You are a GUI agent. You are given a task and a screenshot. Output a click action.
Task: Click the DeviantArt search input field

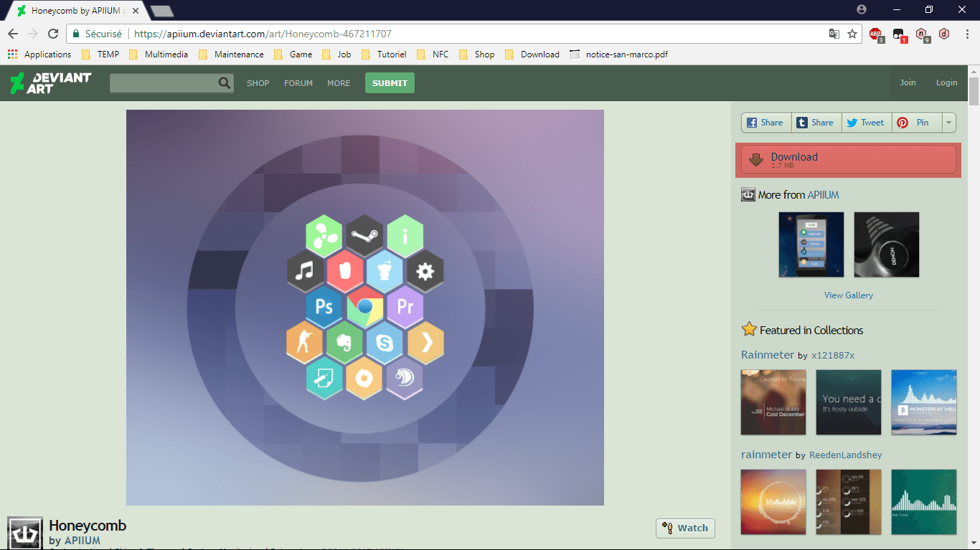164,83
